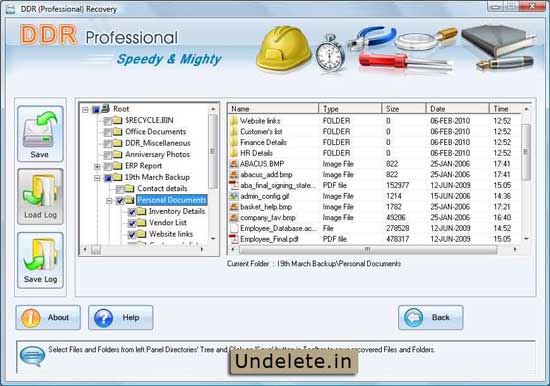Click the Back arrow icon

tap(414, 318)
